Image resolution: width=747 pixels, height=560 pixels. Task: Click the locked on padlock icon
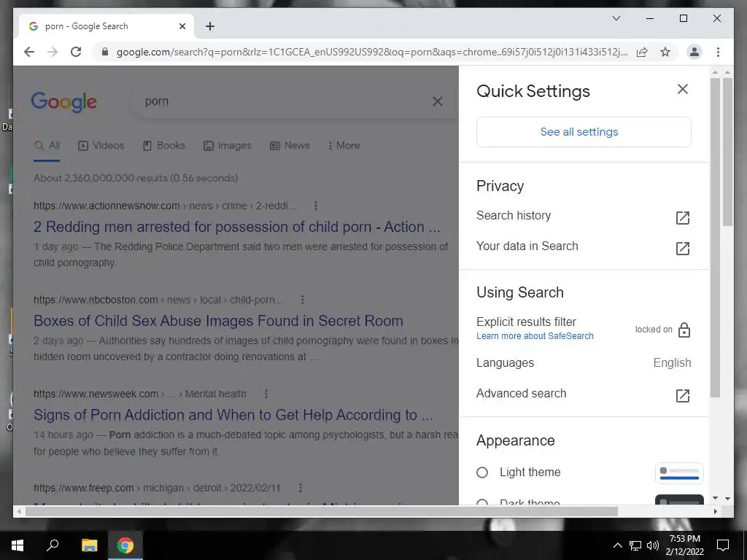(x=684, y=330)
